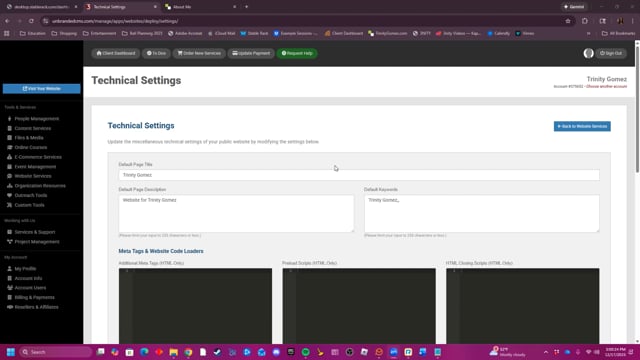
Task: Open the weather widget in taskbar
Action: tap(508, 352)
